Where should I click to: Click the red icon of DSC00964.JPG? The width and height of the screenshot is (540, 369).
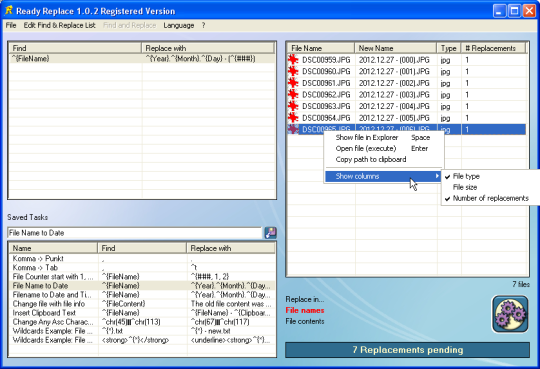click(293, 118)
